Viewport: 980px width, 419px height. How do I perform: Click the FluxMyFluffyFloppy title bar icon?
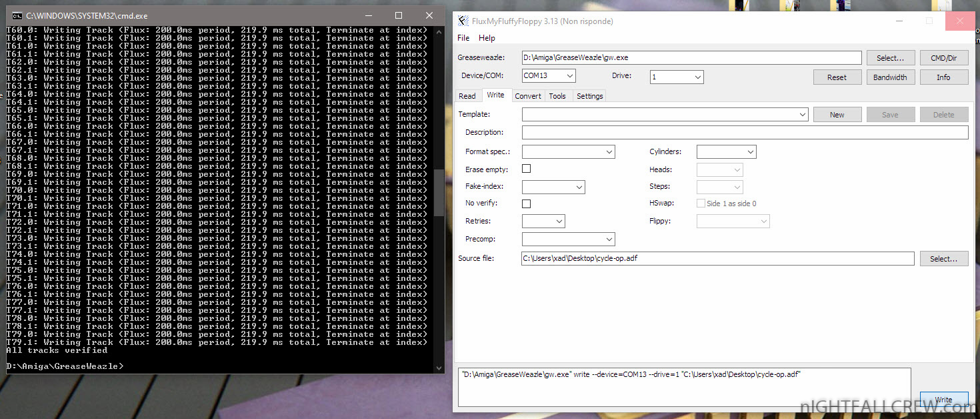[464, 21]
